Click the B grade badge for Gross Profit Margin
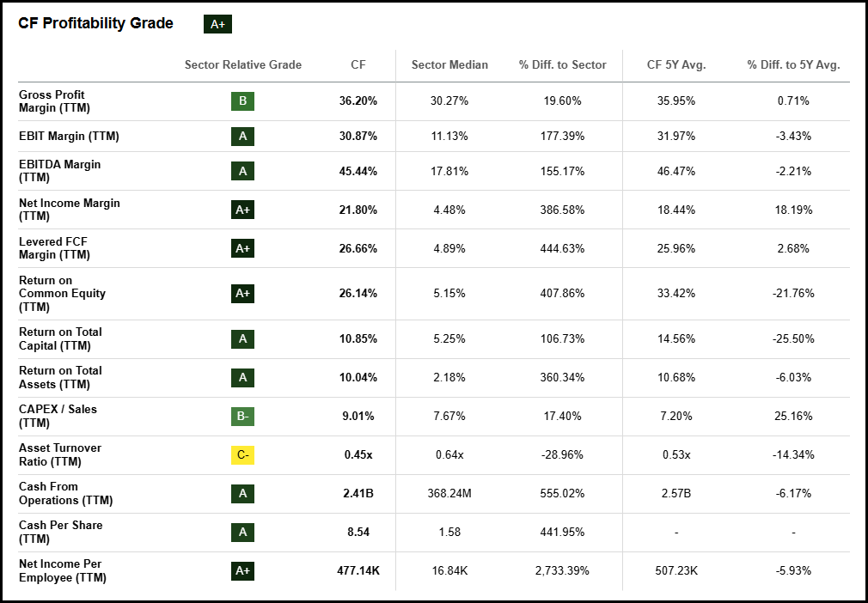The height and width of the screenshot is (603, 868). click(x=242, y=101)
